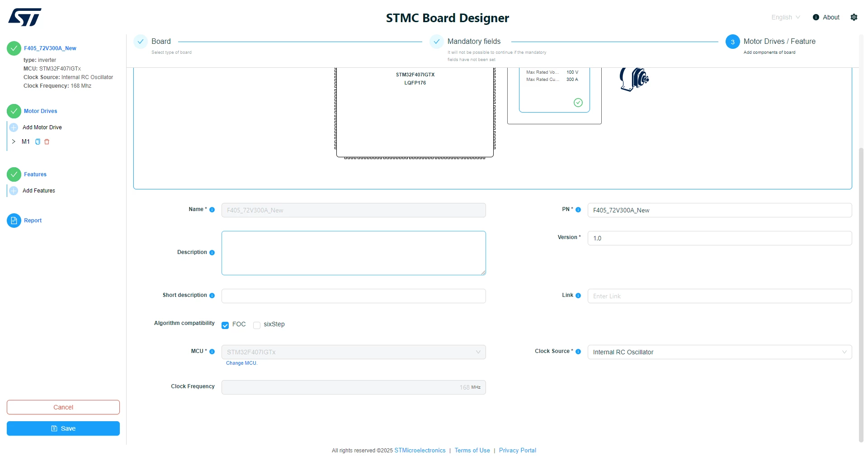Open the Terms of Use link

point(472,451)
